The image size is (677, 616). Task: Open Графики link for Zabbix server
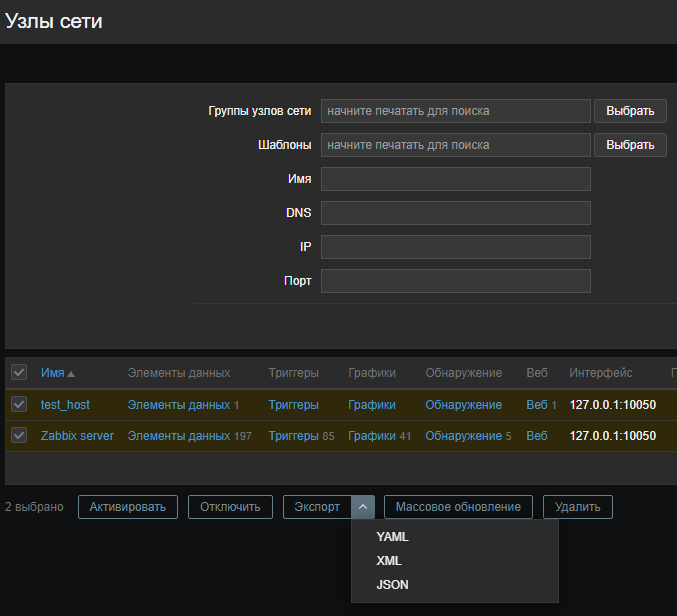(371, 436)
